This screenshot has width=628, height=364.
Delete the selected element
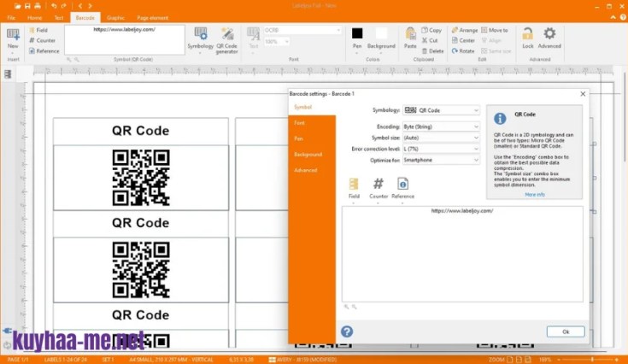coord(432,51)
